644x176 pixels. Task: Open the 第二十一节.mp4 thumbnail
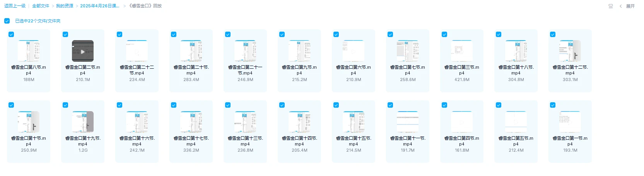coord(245,51)
